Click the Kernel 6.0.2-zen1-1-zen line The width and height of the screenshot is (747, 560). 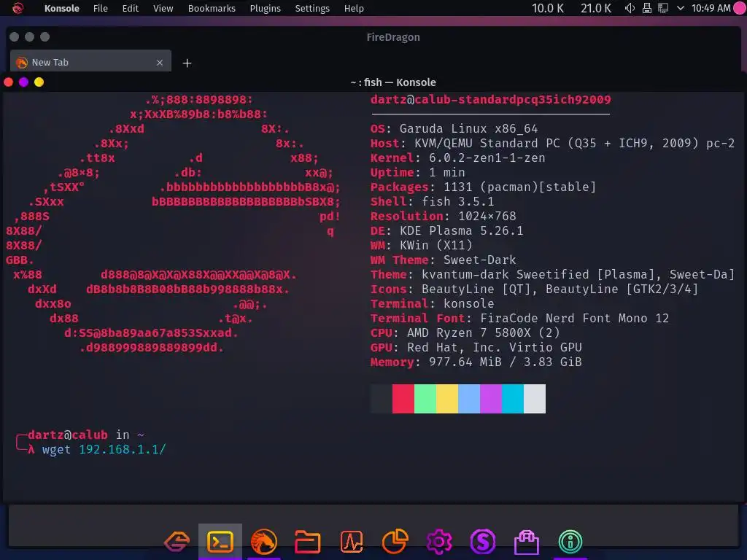click(458, 158)
